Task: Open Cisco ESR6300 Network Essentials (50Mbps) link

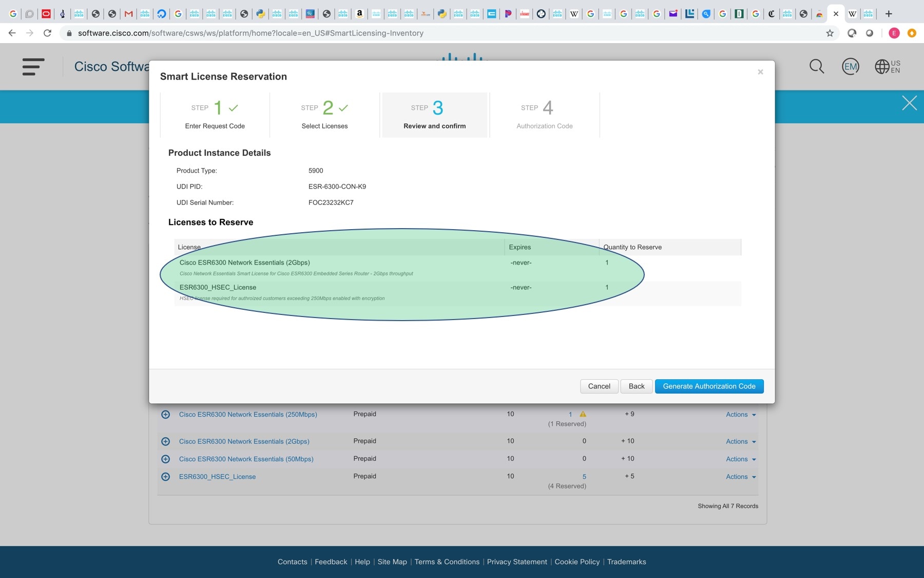Action: pos(246,459)
